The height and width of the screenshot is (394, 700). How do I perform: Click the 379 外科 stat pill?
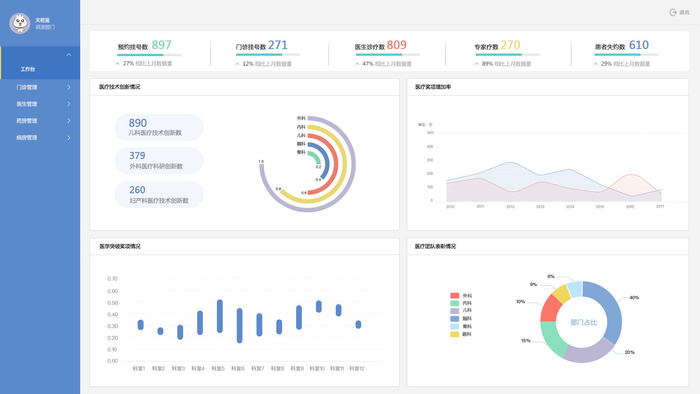coord(159,161)
